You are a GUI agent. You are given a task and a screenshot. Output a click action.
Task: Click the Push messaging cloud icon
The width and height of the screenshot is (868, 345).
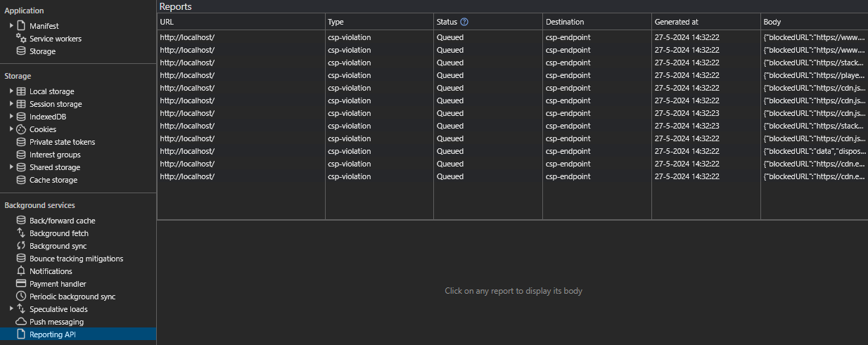[x=21, y=322]
